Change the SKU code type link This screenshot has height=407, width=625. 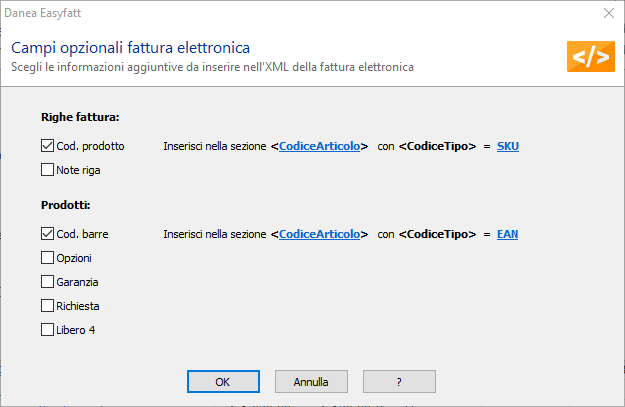point(508,146)
